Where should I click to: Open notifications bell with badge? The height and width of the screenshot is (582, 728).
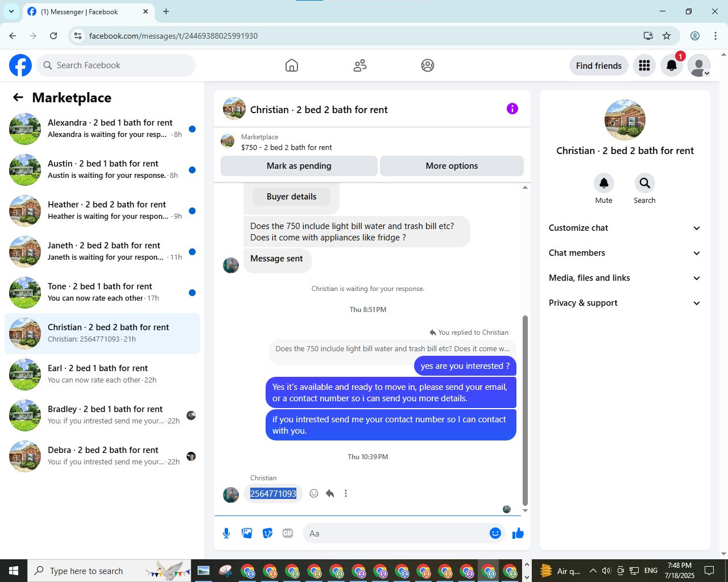pyautogui.click(x=672, y=65)
